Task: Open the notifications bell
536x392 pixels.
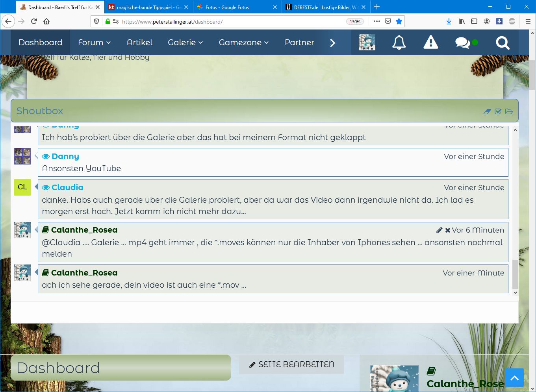Action: pos(399,43)
